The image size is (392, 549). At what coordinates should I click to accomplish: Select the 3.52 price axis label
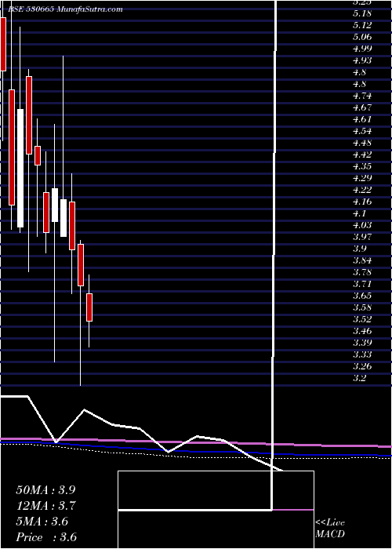pyautogui.click(x=362, y=319)
